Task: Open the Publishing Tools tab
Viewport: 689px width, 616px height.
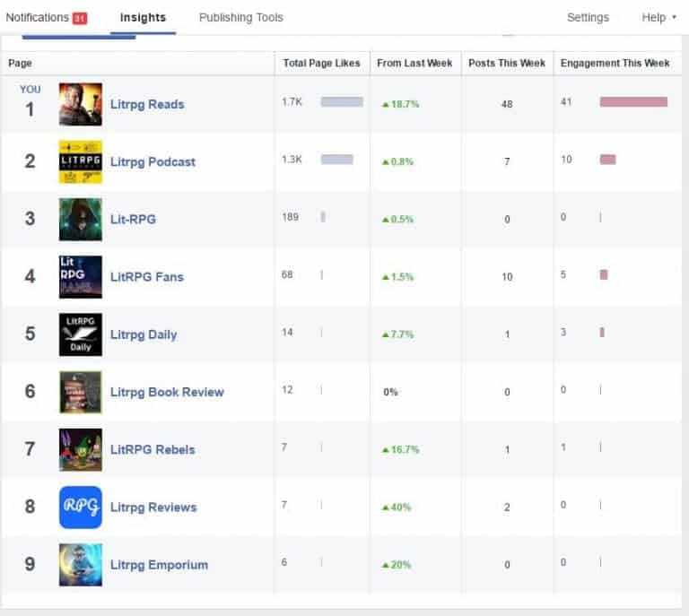Action: [240, 17]
